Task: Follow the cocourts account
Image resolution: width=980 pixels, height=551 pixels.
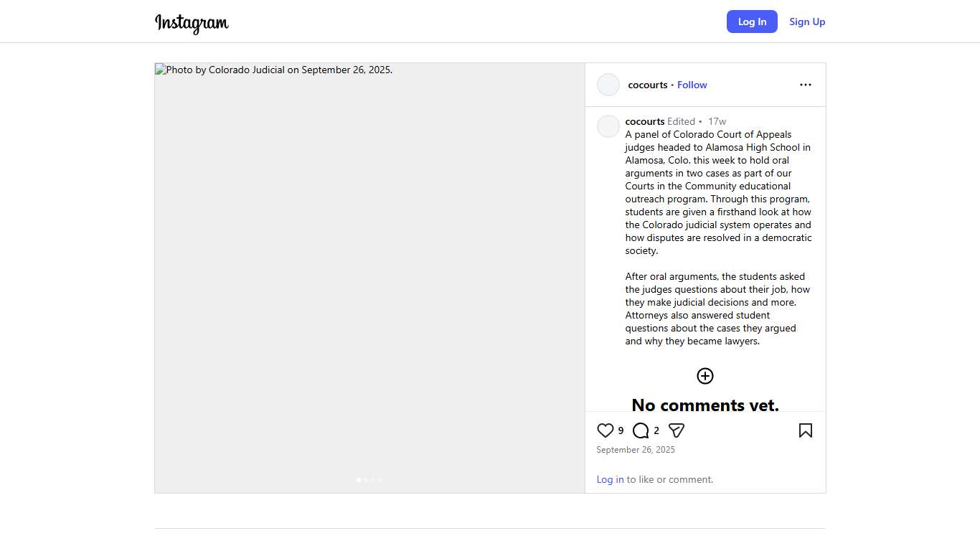Action: click(x=692, y=85)
